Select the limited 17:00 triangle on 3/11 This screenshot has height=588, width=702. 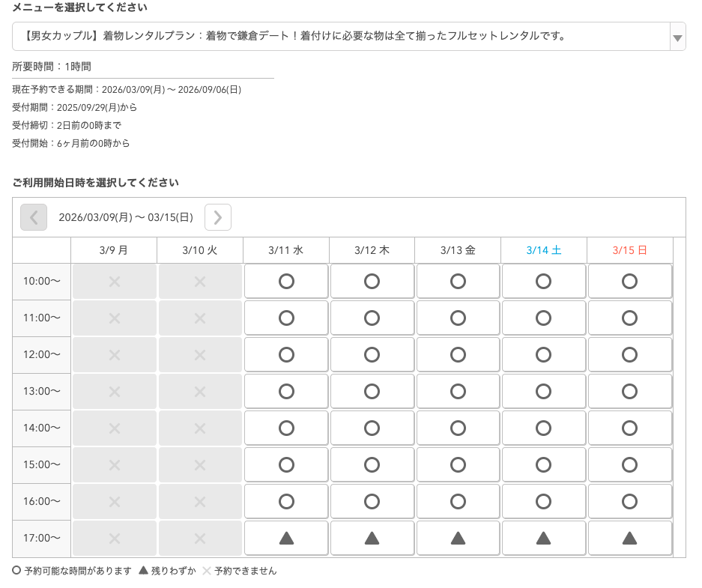pos(285,538)
